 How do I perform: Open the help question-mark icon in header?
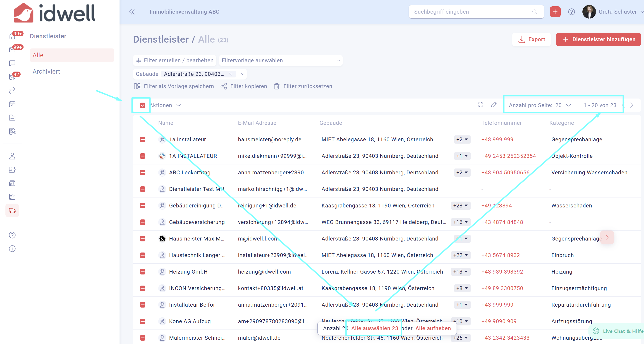[571, 12]
